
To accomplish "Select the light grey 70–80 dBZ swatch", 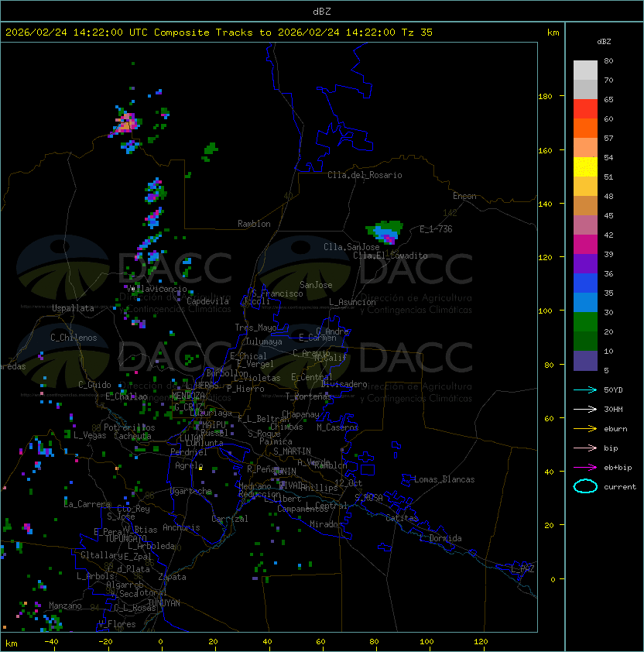I will pos(585,70).
